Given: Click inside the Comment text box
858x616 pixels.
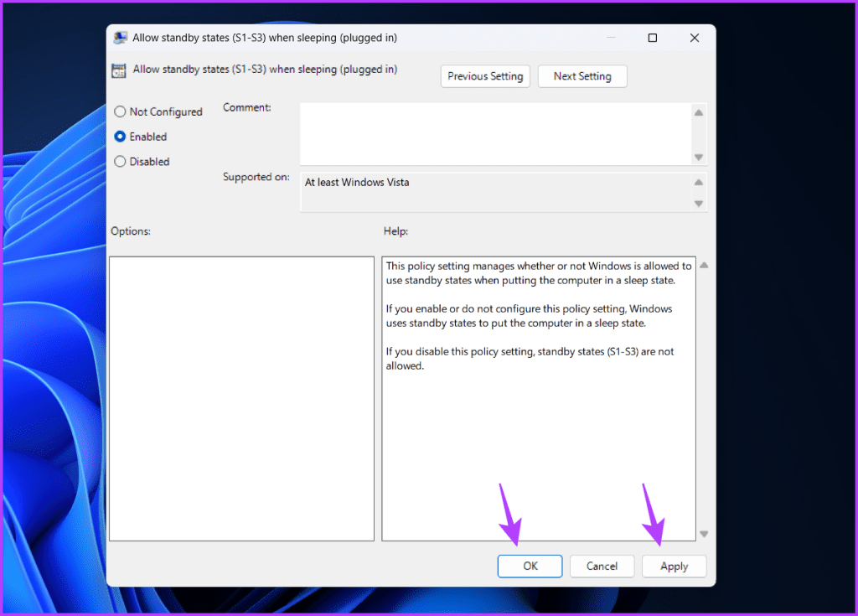Looking at the screenshot, I should [495, 133].
